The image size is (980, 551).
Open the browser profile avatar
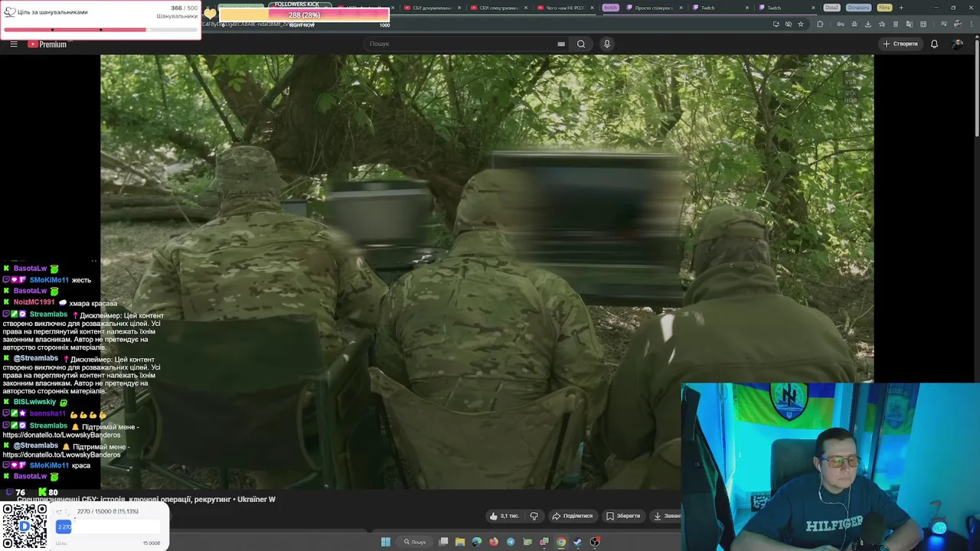[958, 24]
